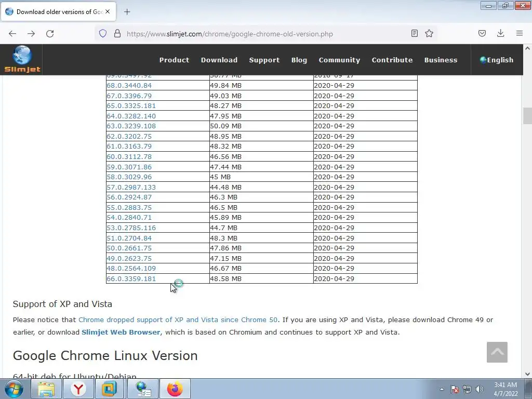Open the Business menu
The image size is (532, 399).
[441, 60]
